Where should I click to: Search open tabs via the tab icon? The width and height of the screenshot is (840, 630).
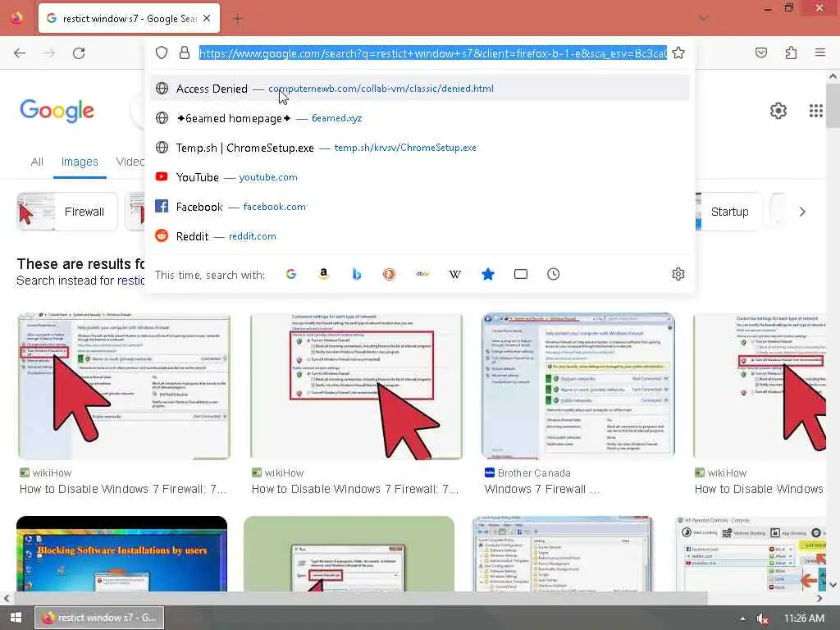pyautogui.click(x=521, y=274)
